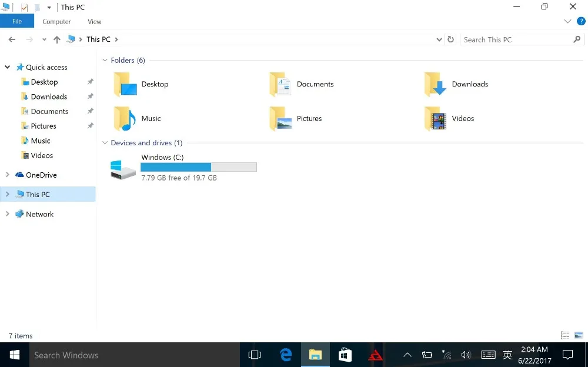Image resolution: width=588 pixels, height=367 pixels.
Task: Click the chevron after This PC in address bar
Action: point(116,39)
